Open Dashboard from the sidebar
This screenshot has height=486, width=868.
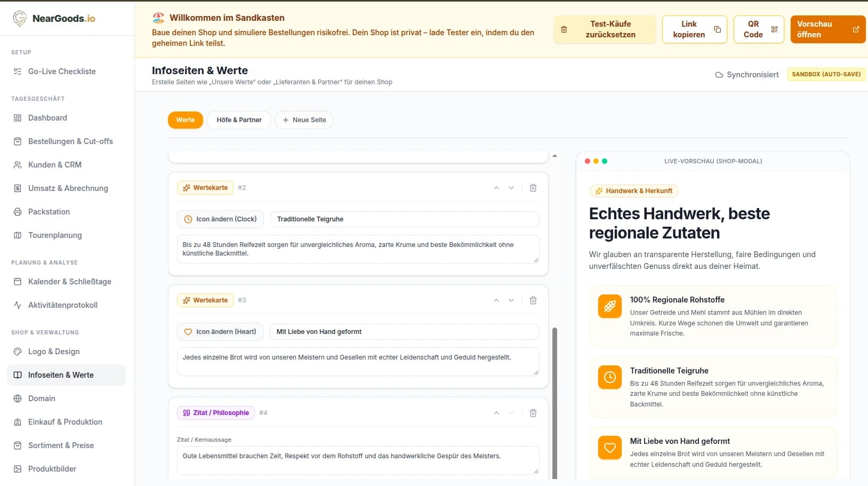point(67,118)
